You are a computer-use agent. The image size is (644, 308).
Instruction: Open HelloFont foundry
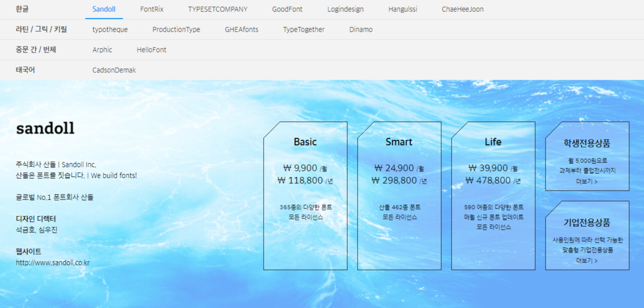point(151,50)
